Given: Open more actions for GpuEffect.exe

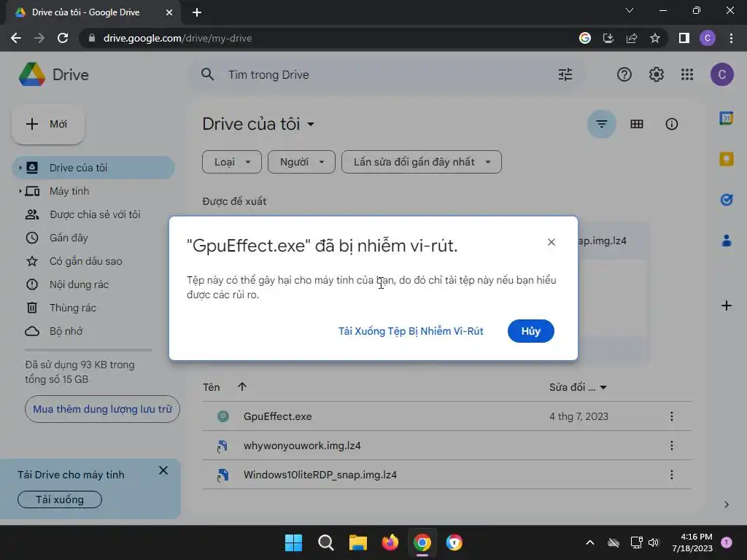Looking at the screenshot, I should (672, 416).
